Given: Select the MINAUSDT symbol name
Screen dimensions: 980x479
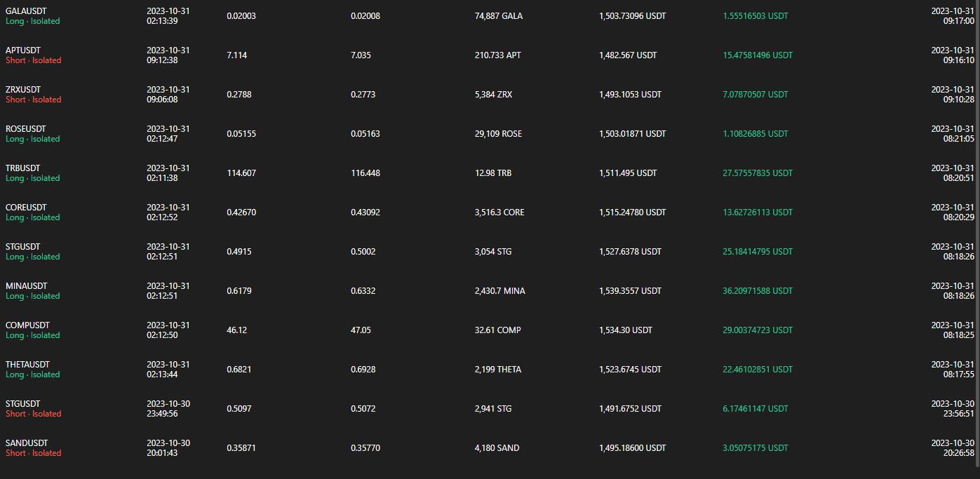Looking at the screenshot, I should (27, 285).
